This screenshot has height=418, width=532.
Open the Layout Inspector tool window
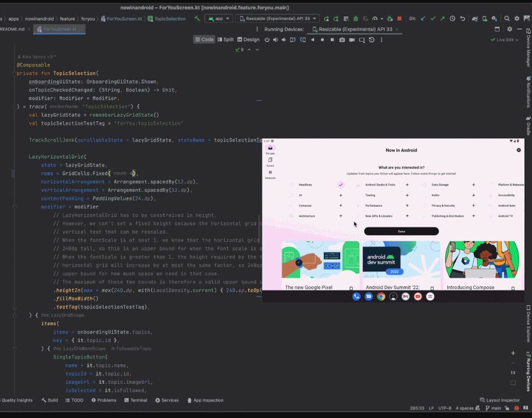coord(500,400)
